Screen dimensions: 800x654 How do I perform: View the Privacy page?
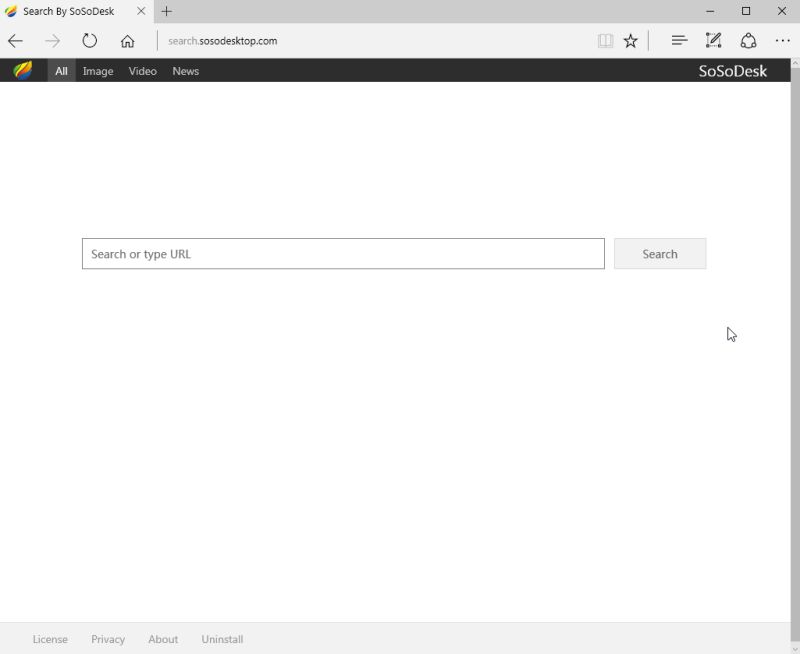pos(108,639)
